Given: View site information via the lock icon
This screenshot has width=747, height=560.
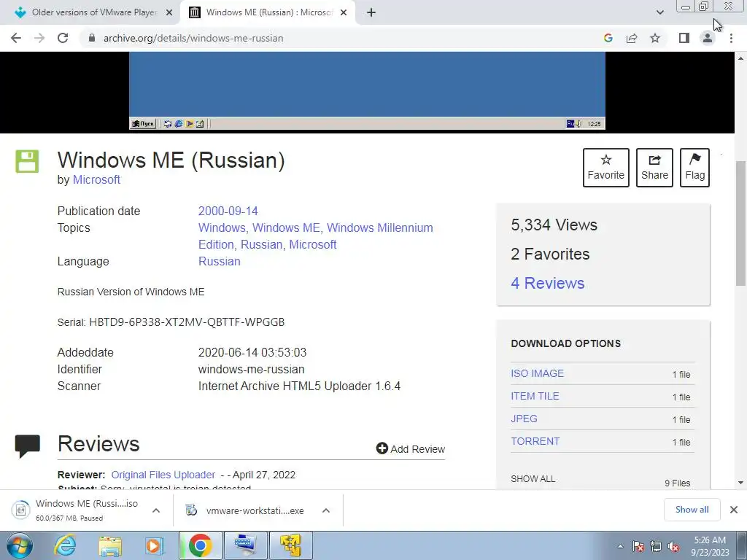Looking at the screenshot, I should click(x=92, y=38).
